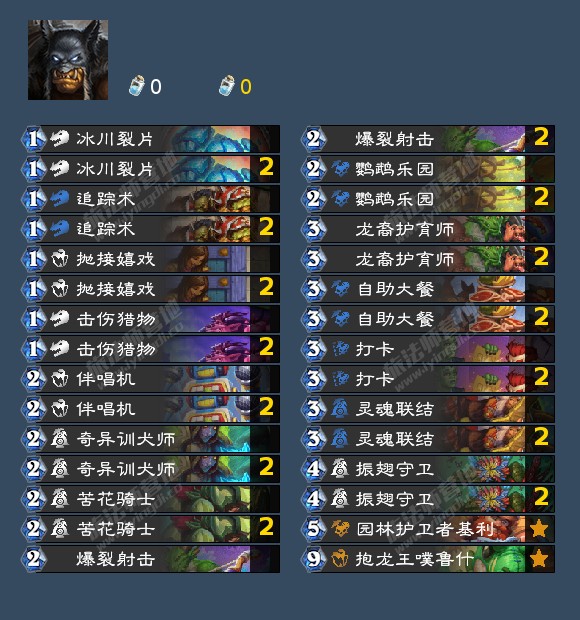The image size is (580, 620).
Task: Open the 抛接嬉戏 card with count 2
Action: tap(151, 289)
